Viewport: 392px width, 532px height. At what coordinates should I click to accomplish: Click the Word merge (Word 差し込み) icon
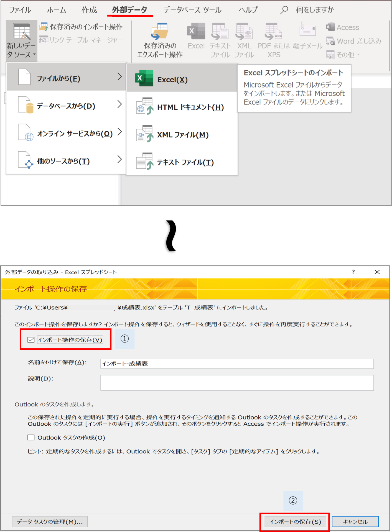coord(330,41)
